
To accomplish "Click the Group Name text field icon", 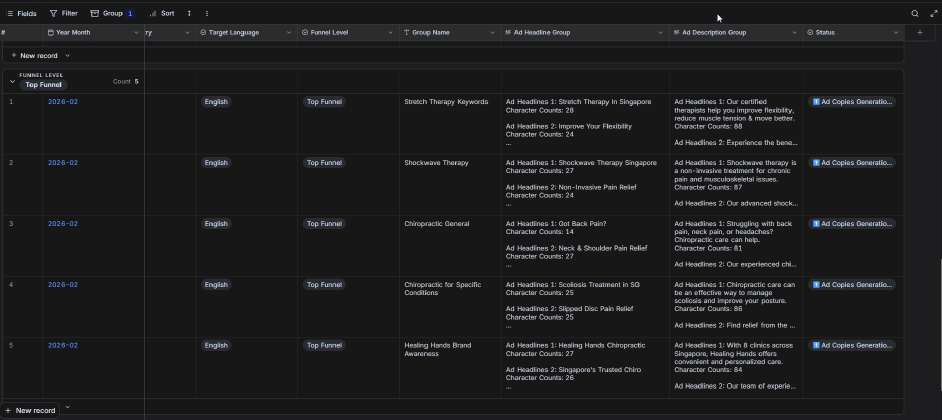I will click(407, 32).
